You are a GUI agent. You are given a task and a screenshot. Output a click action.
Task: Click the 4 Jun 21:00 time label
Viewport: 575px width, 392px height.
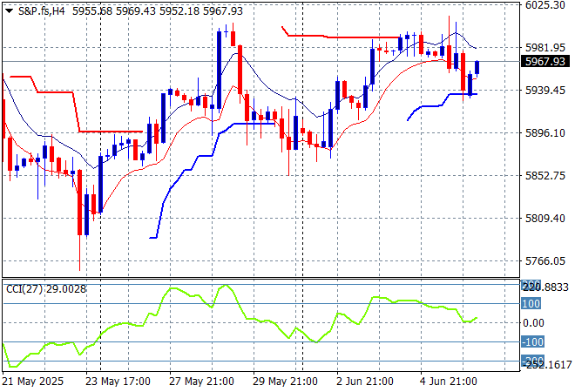click(449, 382)
